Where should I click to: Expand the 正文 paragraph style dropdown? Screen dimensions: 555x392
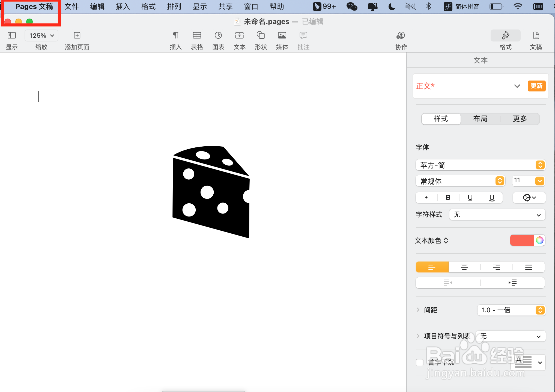coord(517,86)
